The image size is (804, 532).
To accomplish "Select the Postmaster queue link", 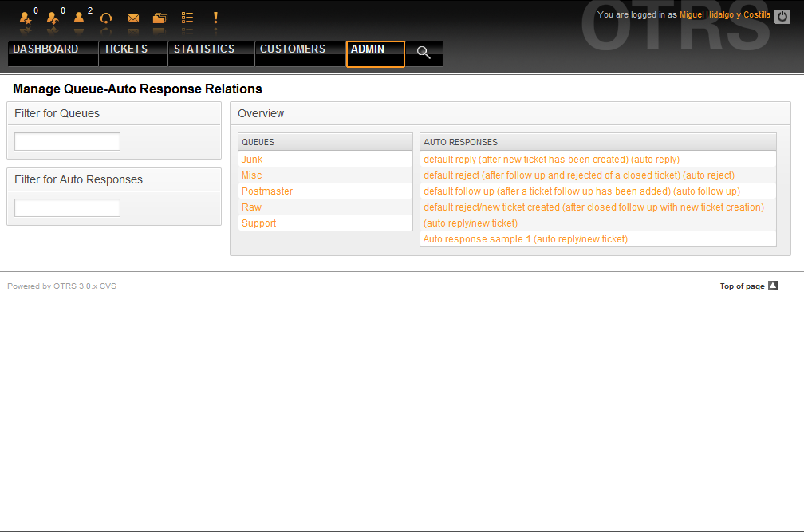I will [x=267, y=191].
